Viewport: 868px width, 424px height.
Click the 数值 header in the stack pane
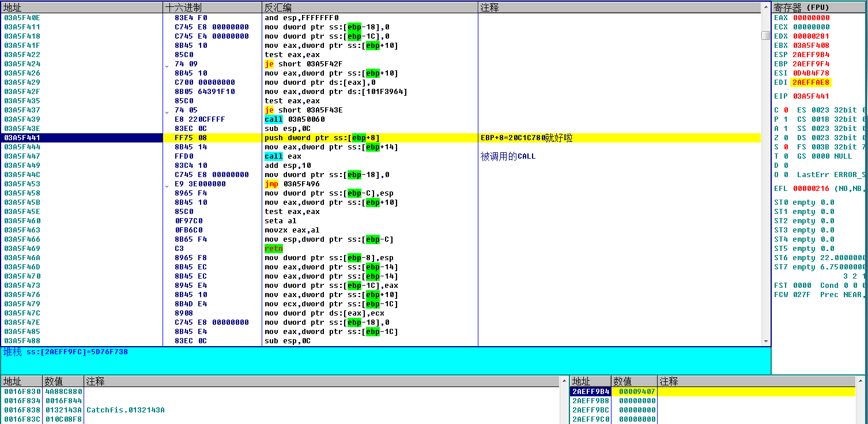pos(634,381)
